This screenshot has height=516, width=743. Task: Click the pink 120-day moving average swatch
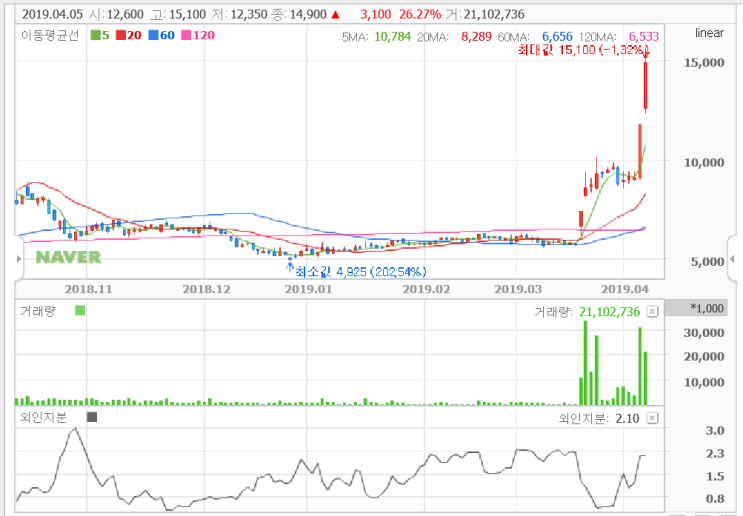(186, 35)
